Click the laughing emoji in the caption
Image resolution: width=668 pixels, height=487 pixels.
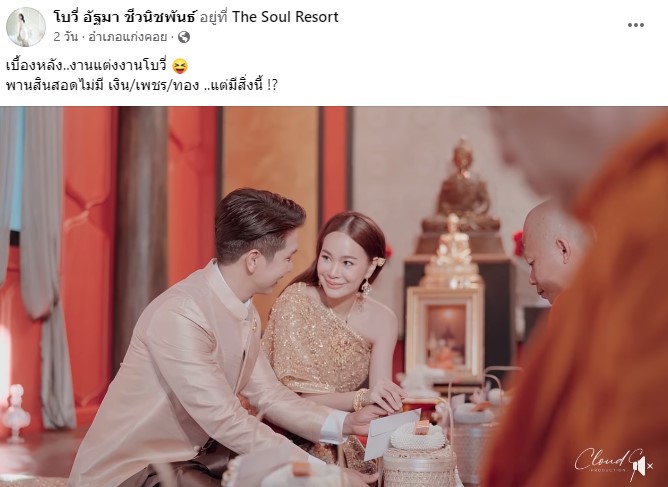180,66
